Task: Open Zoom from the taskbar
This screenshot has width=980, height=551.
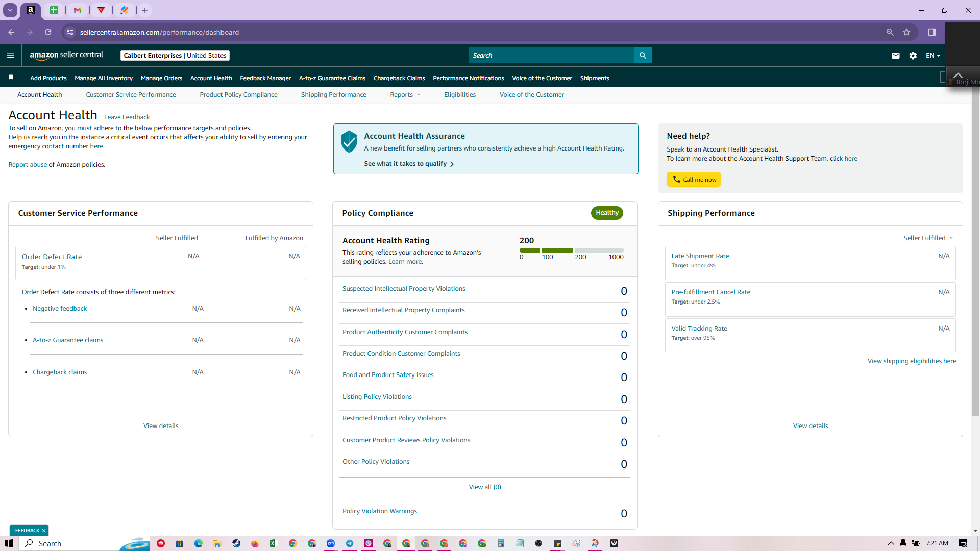Action: [331, 543]
